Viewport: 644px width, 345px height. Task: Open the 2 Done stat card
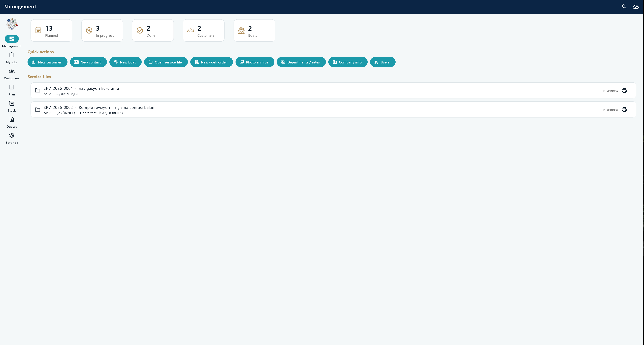(153, 30)
